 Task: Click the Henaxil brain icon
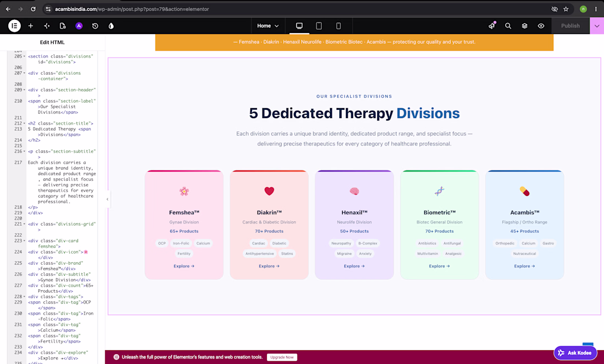pos(354,191)
